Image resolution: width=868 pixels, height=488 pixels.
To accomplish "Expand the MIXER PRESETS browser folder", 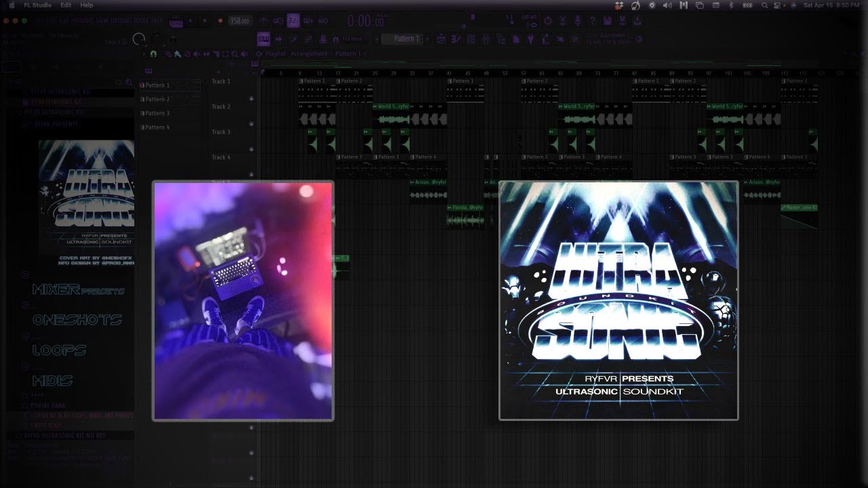I will [78, 290].
